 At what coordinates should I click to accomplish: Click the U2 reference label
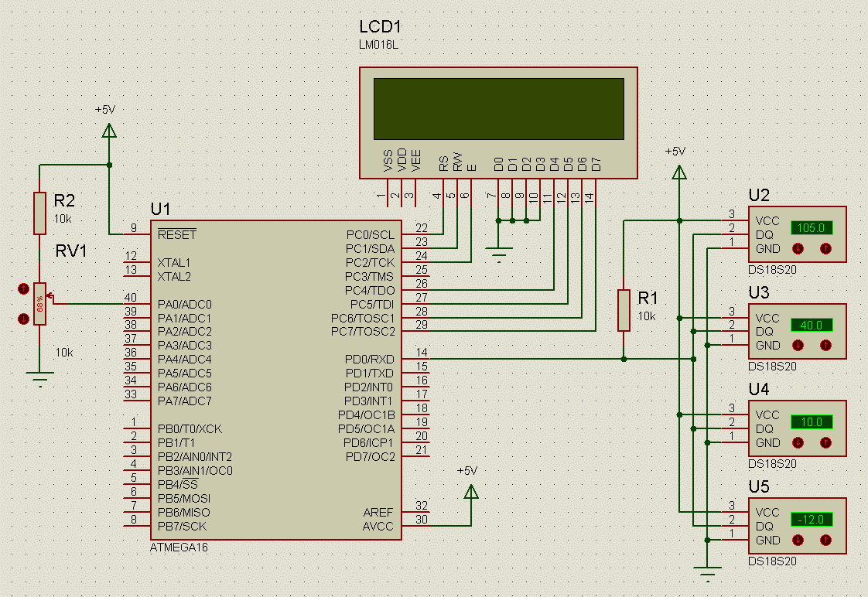[758, 196]
